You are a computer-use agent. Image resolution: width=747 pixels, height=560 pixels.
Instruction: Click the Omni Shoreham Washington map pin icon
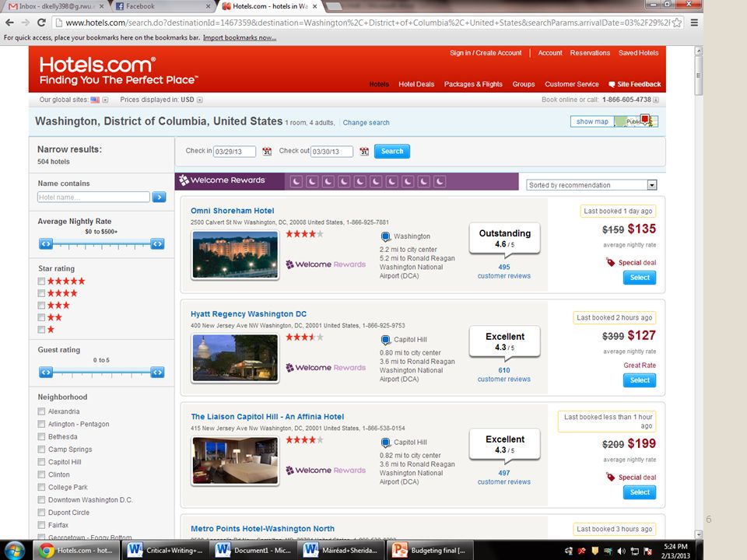point(385,236)
